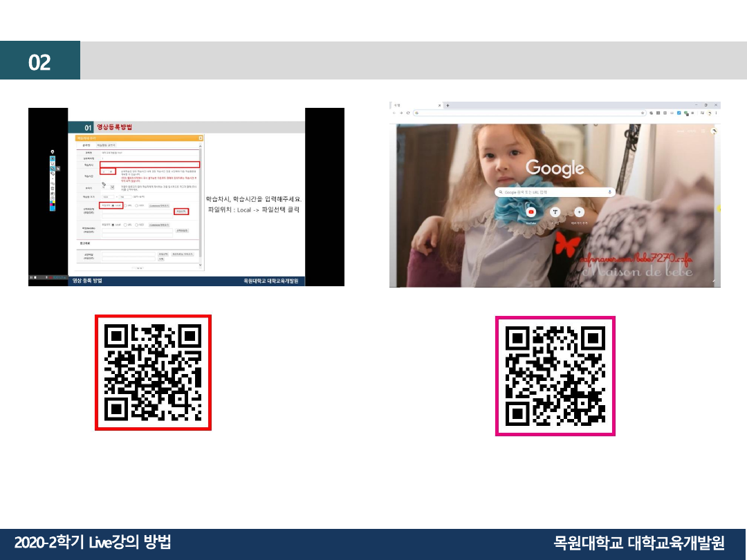Select the Local file location radio button
Image resolution: width=747 pixels, height=560 pixels.
pyautogui.click(x=113, y=205)
